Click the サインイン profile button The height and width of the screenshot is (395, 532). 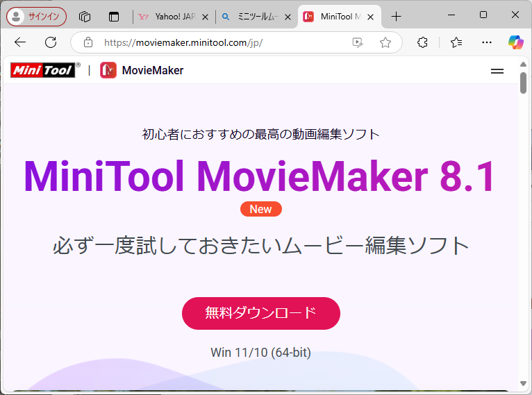(36, 16)
